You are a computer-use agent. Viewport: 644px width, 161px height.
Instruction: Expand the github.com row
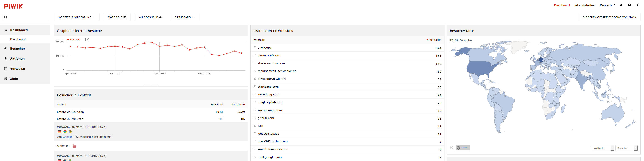point(255,118)
